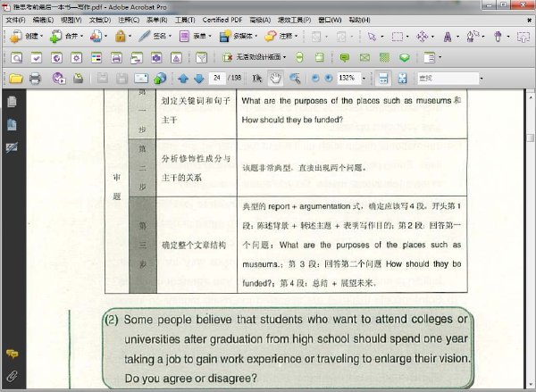Click the 查找 search input field
The height and width of the screenshot is (392, 536).
coord(448,79)
